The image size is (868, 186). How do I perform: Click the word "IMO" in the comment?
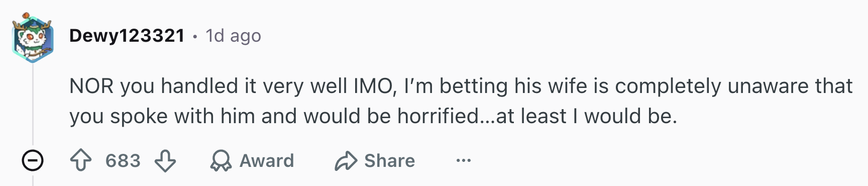pos(373,86)
